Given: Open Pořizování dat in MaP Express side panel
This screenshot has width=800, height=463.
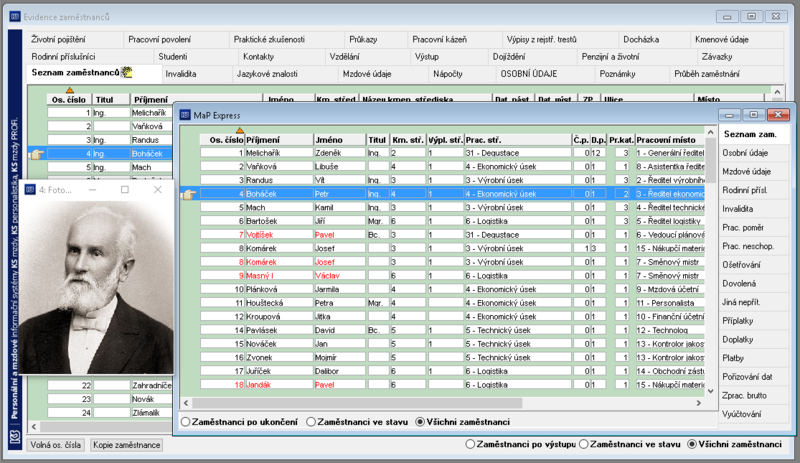Looking at the screenshot, I should pos(754,377).
